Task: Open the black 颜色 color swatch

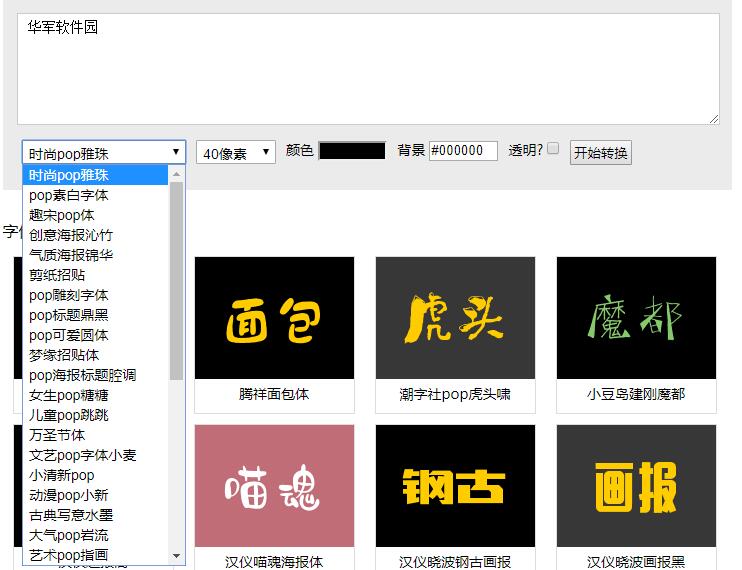Action: click(x=352, y=151)
